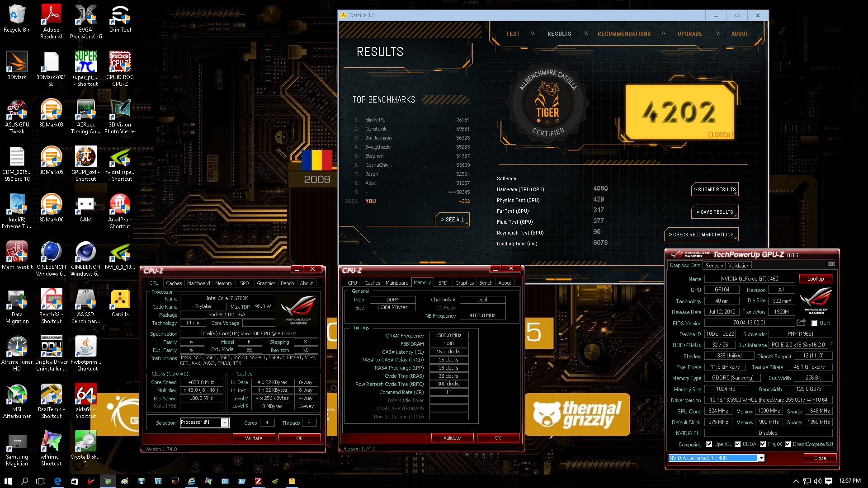Open wPrime shortcut icon
868x488 pixels.
pyautogui.click(x=51, y=449)
